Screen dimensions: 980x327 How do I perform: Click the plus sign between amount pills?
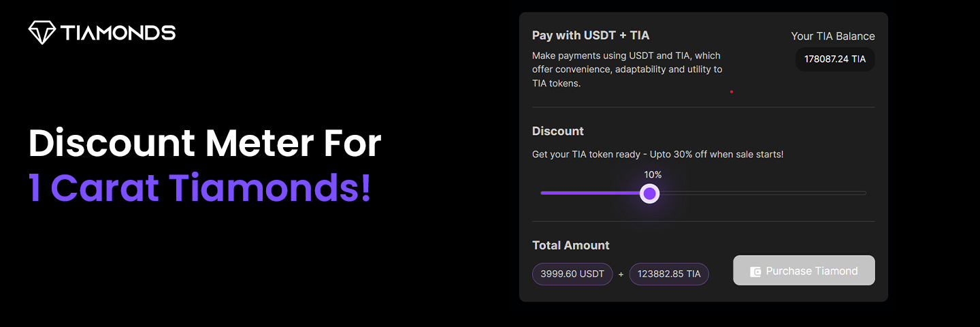[x=621, y=275]
